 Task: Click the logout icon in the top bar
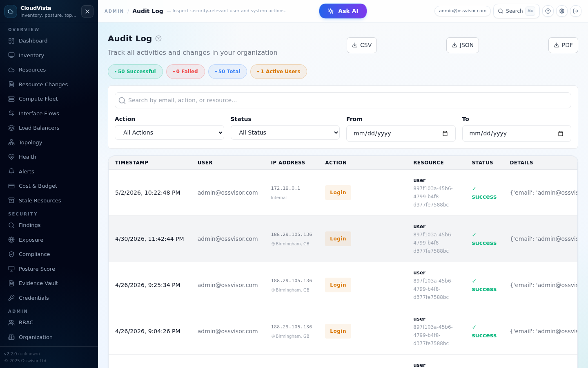point(576,11)
